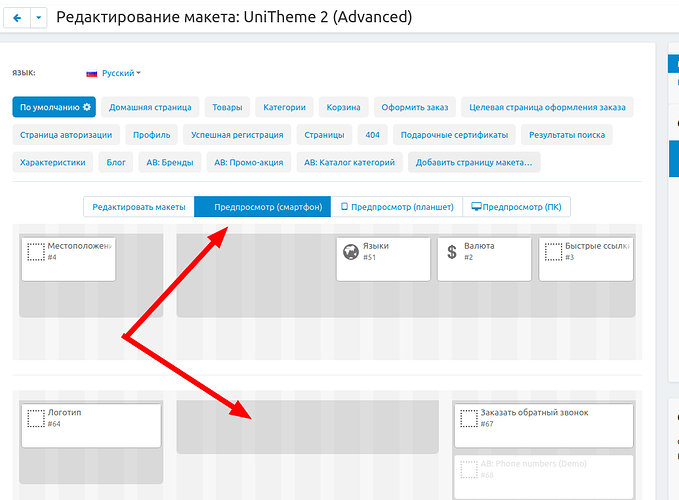Click the tablet icon in preview buttons
Screen dimensions: 679x500
344,206
